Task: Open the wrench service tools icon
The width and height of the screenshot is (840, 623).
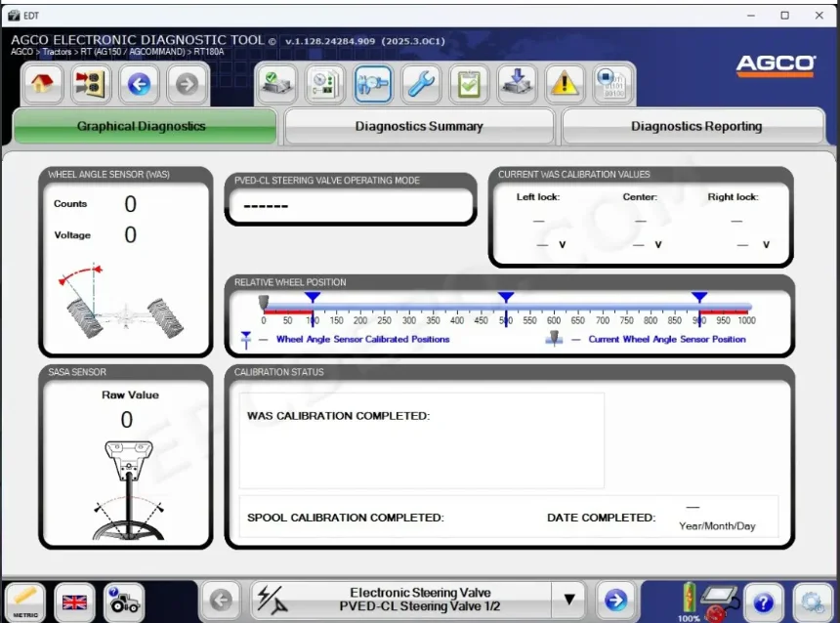Action: (x=421, y=84)
